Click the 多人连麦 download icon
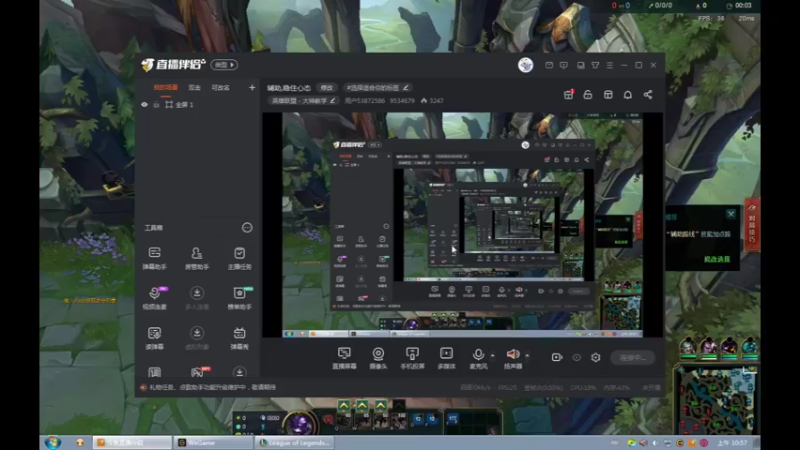This screenshot has width=800, height=450. 197,293
